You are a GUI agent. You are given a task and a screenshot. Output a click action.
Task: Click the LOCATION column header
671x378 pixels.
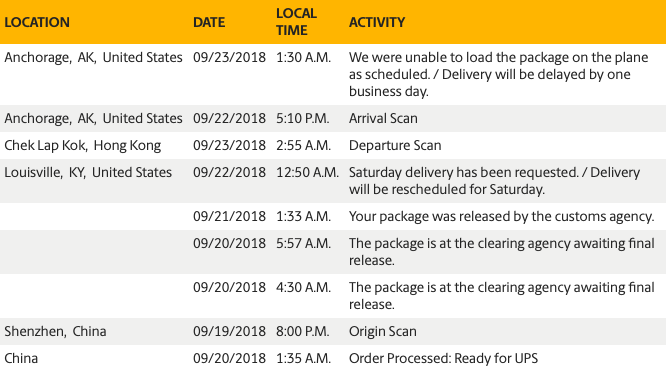tap(37, 22)
